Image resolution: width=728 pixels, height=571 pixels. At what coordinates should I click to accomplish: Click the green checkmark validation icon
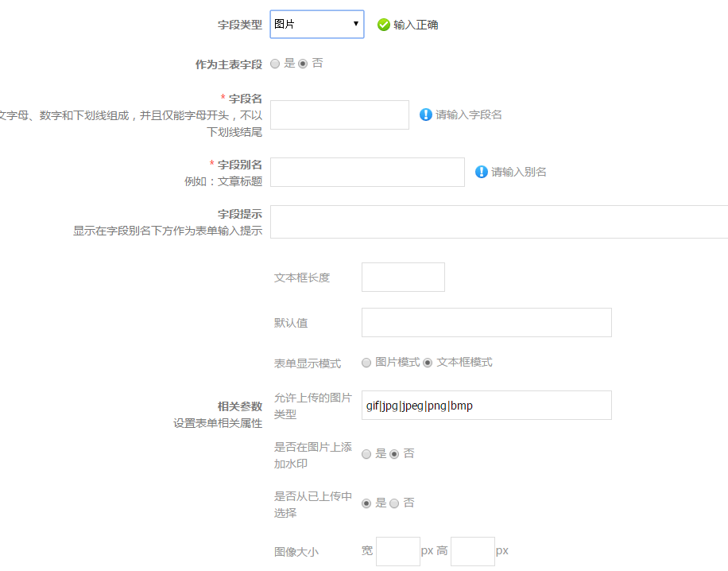(x=384, y=25)
